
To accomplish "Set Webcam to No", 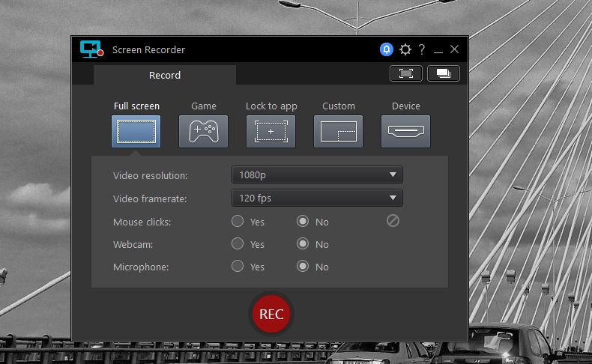I will (303, 243).
